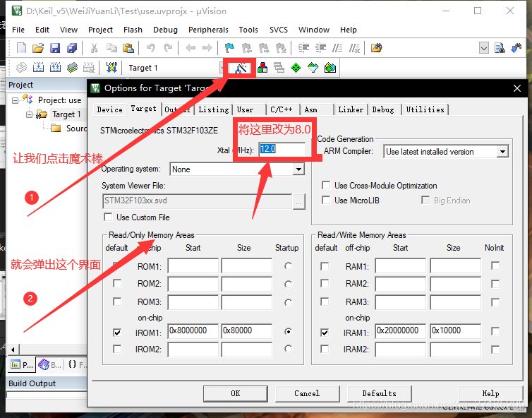This screenshot has height=418, width=532.
Task: Click the System Viewer File browse button
Action: point(299,201)
